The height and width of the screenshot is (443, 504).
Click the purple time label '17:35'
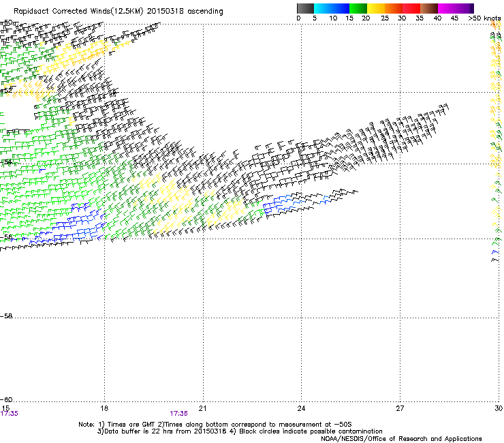10,414
